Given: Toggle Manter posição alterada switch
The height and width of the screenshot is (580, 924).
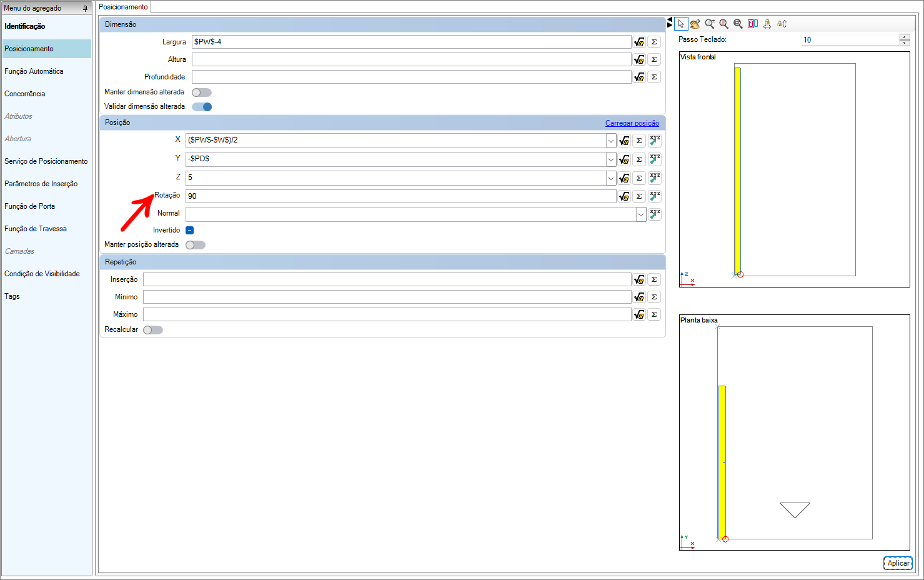Looking at the screenshot, I should click(196, 245).
